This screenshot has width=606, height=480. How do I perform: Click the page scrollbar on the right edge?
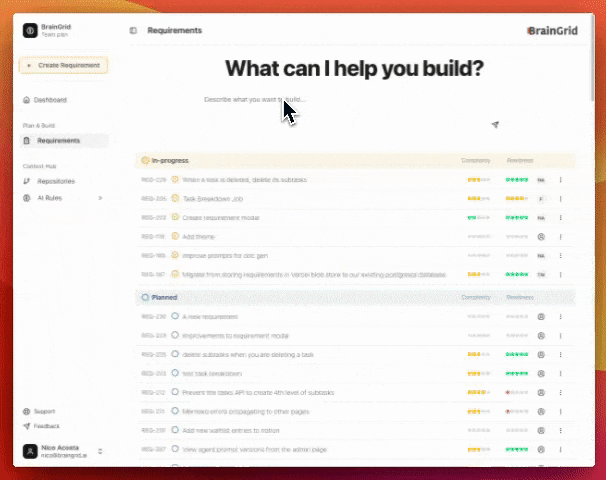click(593, 58)
